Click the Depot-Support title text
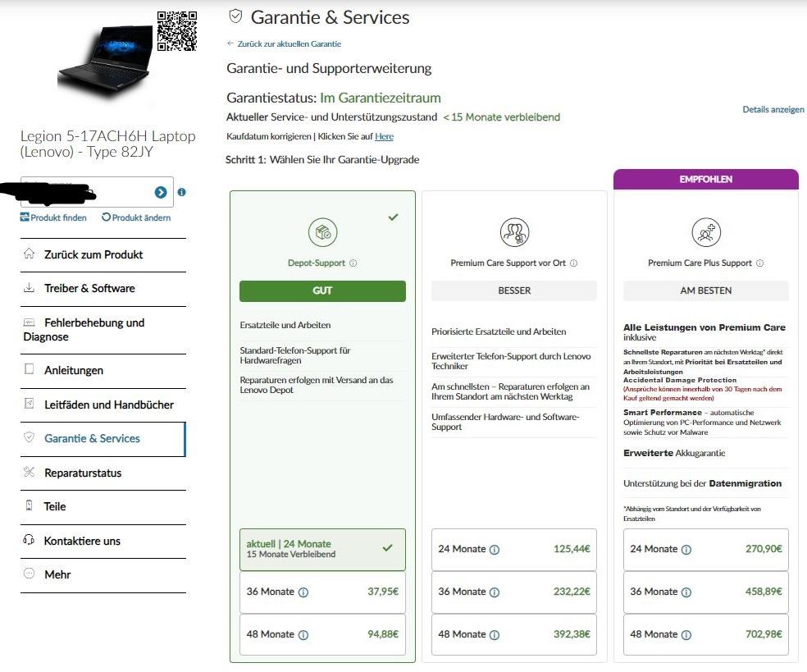Viewport: 807px width, 672px height. click(317, 263)
